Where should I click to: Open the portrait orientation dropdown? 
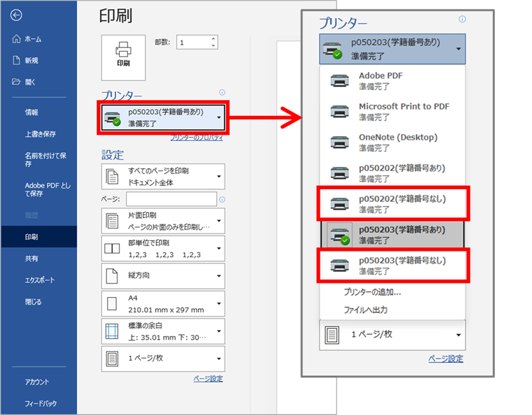pyautogui.click(x=163, y=275)
